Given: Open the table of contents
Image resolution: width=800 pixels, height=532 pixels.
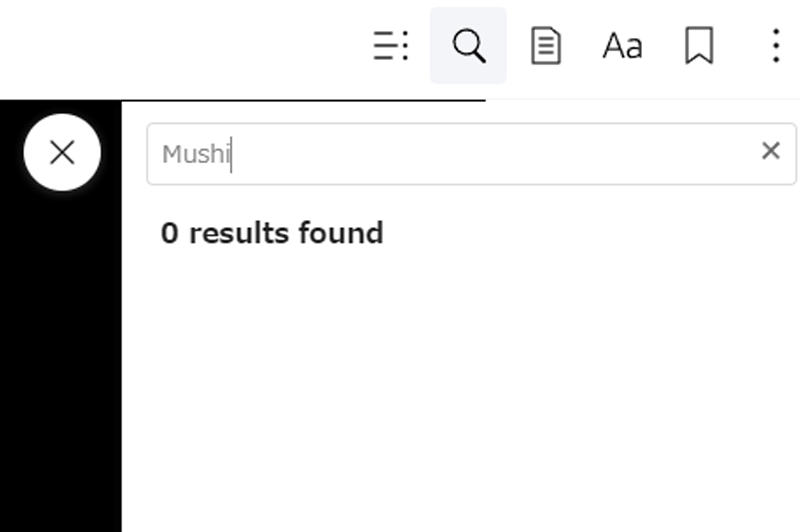Looking at the screenshot, I should click(x=391, y=46).
